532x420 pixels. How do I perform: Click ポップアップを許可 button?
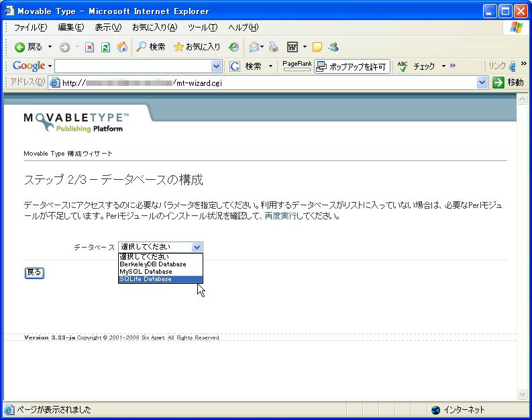click(x=352, y=66)
